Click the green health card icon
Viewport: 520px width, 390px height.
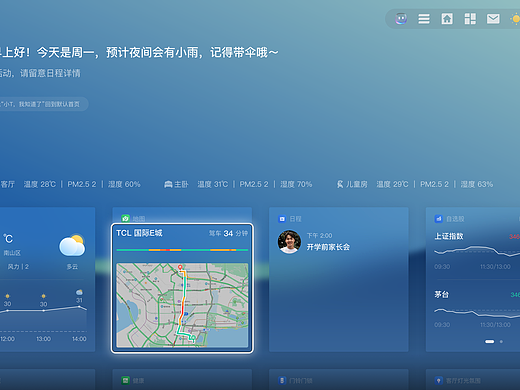(x=125, y=380)
